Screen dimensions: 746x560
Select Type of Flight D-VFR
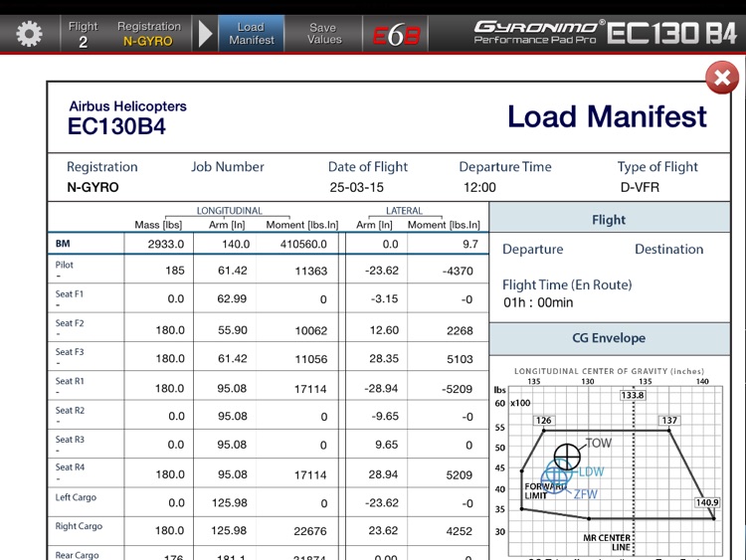[640, 187]
